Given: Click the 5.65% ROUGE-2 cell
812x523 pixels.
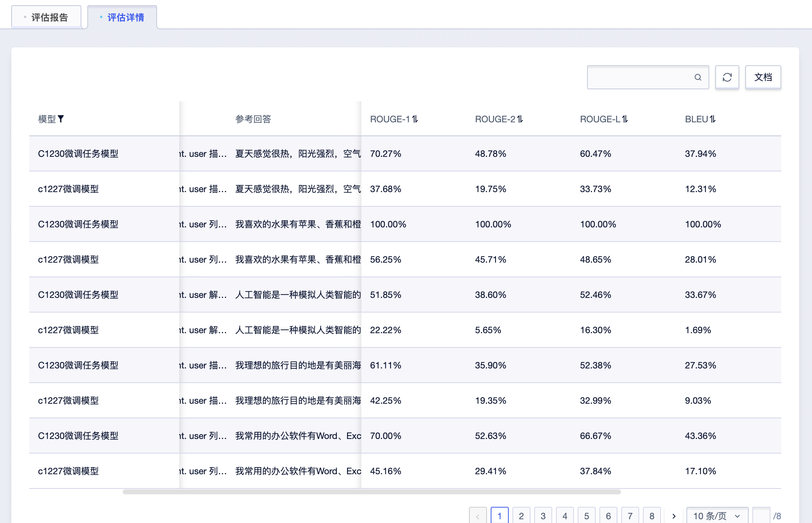Looking at the screenshot, I should coord(488,330).
